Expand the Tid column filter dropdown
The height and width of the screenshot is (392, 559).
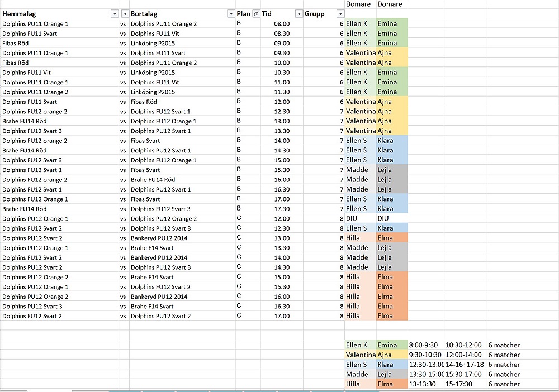point(299,14)
